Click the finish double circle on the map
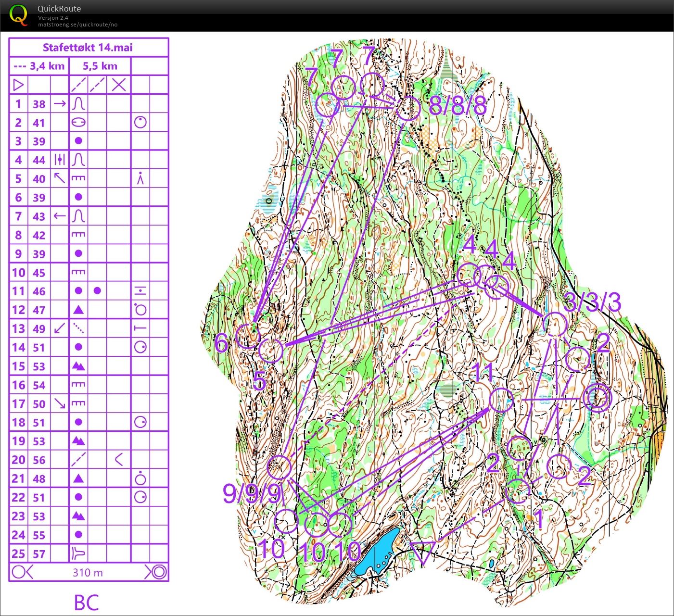Viewport: 674px width, 616px height. click(597, 399)
